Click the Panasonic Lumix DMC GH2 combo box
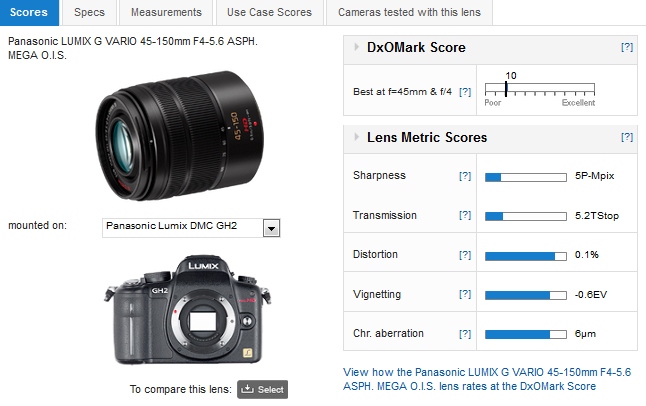The height and width of the screenshot is (406, 646). pos(191,228)
